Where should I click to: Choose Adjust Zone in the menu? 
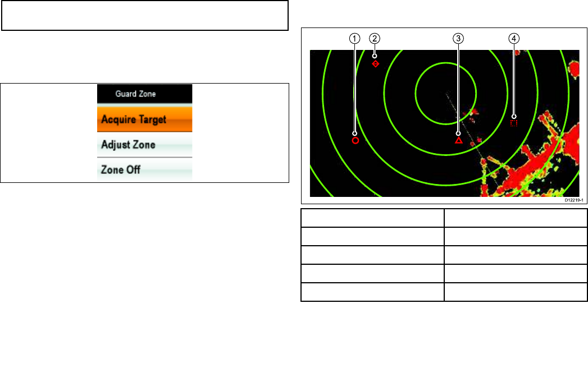click(x=145, y=145)
